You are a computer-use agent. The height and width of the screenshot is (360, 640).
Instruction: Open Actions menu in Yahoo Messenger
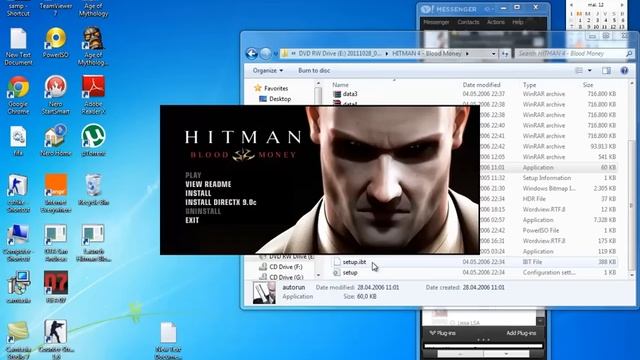pos(496,22)
